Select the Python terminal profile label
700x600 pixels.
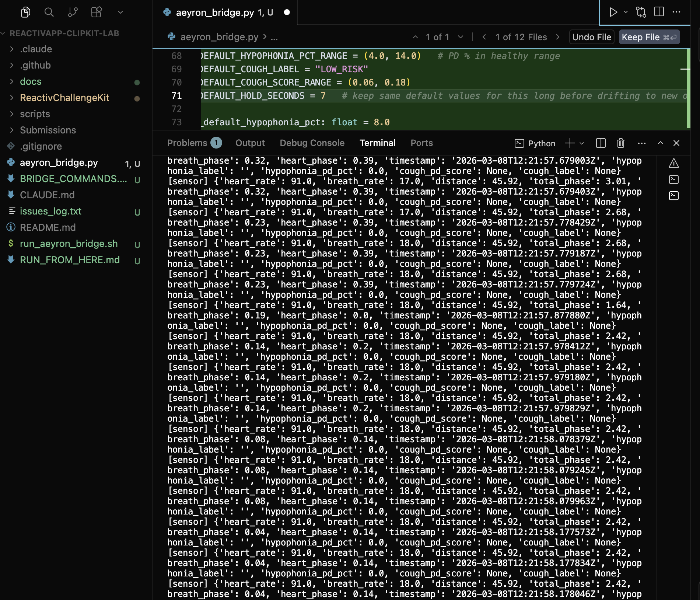click(x=535, y=143)
